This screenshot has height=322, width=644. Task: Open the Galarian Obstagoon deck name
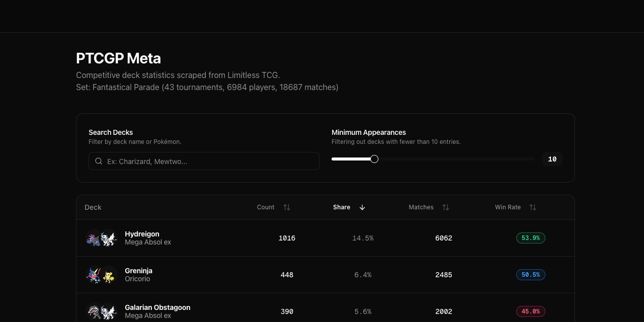157,307
